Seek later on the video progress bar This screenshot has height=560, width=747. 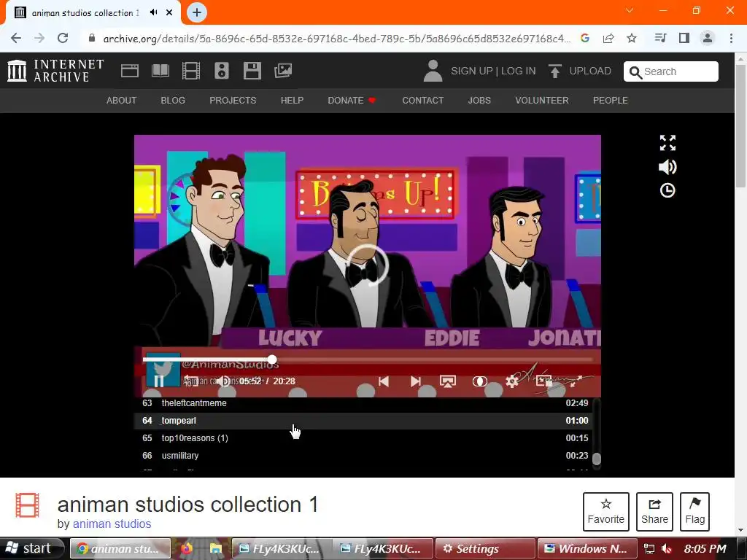(433, 359)
